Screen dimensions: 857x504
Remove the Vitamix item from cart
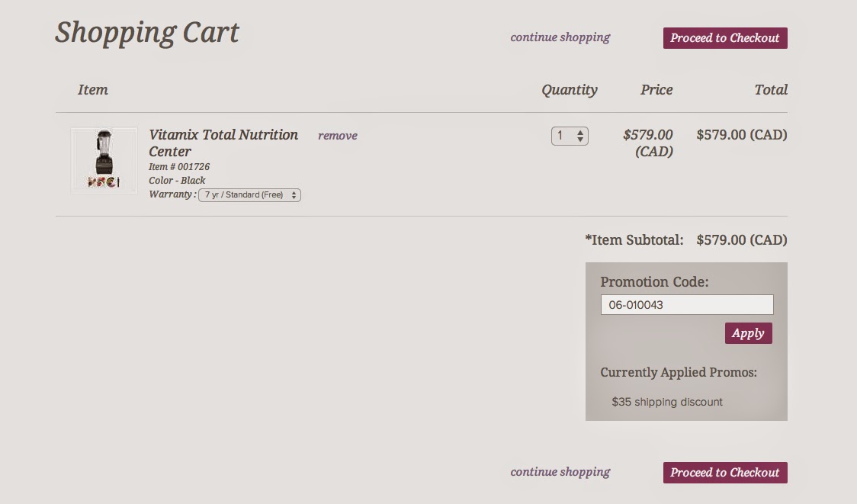tap(338, 136)
